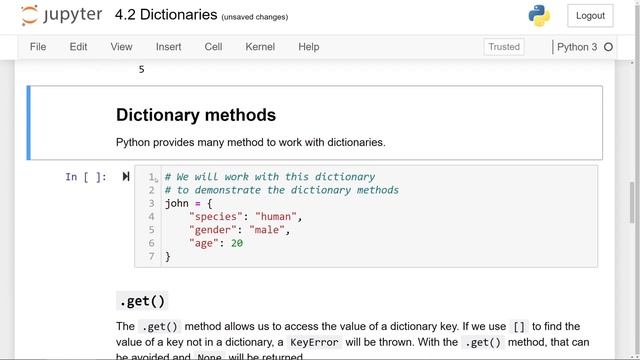Click the .get() heading
Image resolution: width=640 pixels, height=360 pixels.
pos(142,301)
